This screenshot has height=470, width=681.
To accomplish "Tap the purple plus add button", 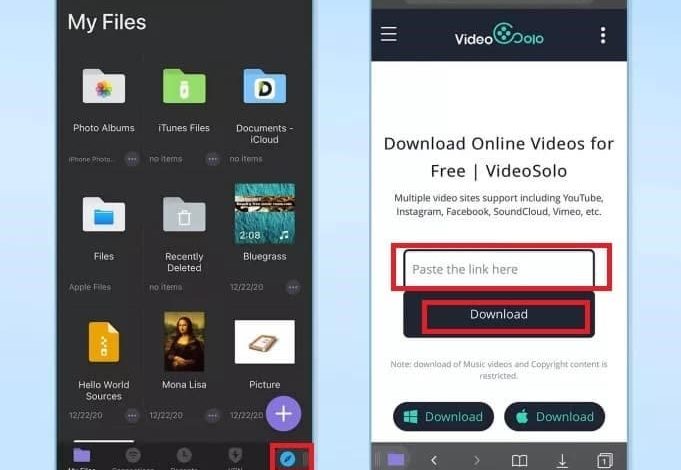I will coord(284,414).
